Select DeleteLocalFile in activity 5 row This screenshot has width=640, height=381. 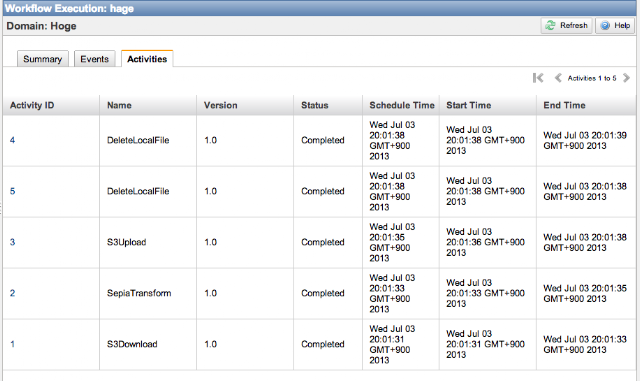[138, 191]
